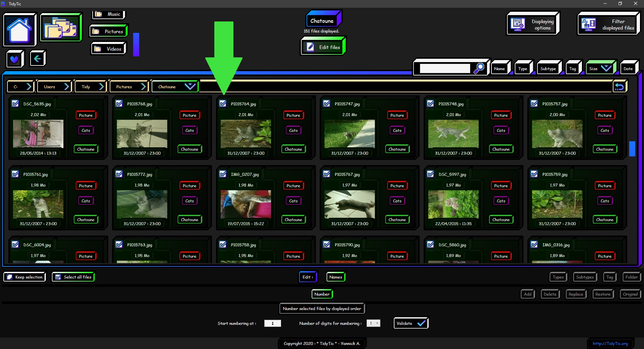
Task: Open number of digits combo box
Action: click(373, 323)
